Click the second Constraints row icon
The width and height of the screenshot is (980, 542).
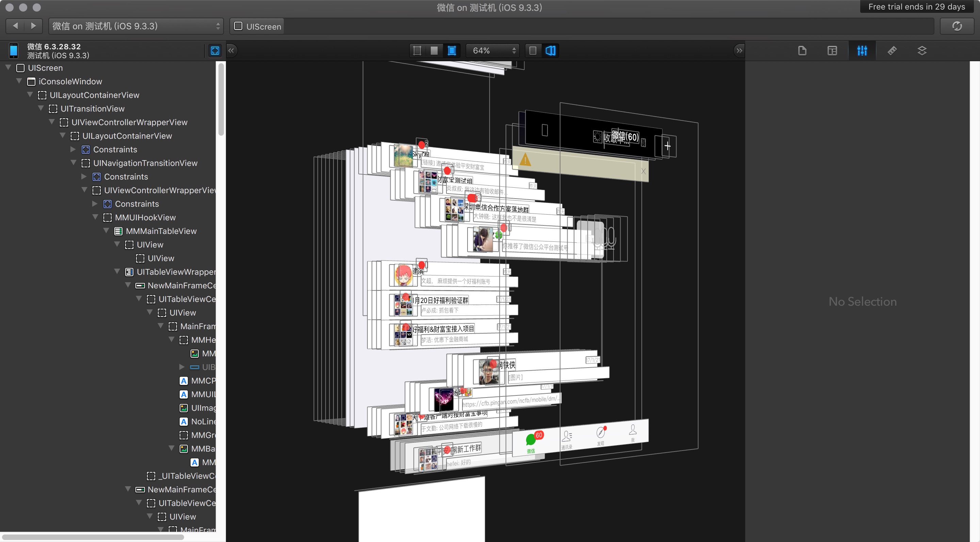[x=97, y=177]
